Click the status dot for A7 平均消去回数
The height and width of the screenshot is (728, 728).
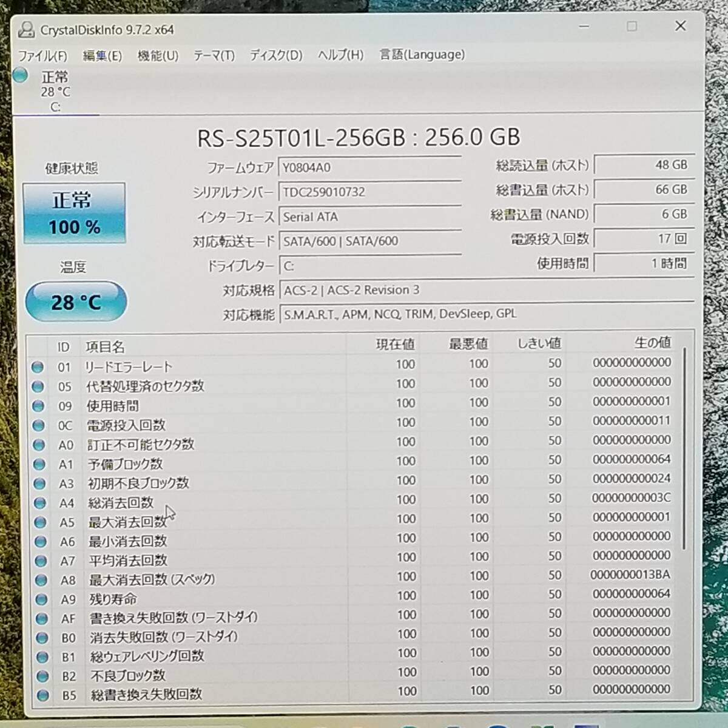click(x=41, y=561)
